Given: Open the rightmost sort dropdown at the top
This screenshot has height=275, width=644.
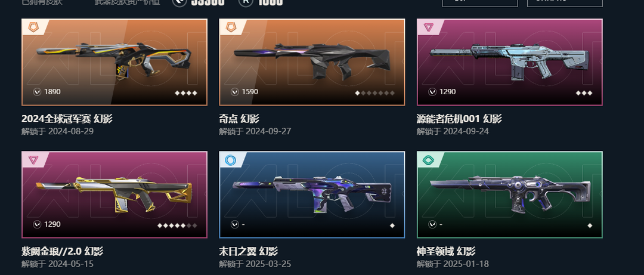Looking at the screenshot, I should click(x=565, y=2).
